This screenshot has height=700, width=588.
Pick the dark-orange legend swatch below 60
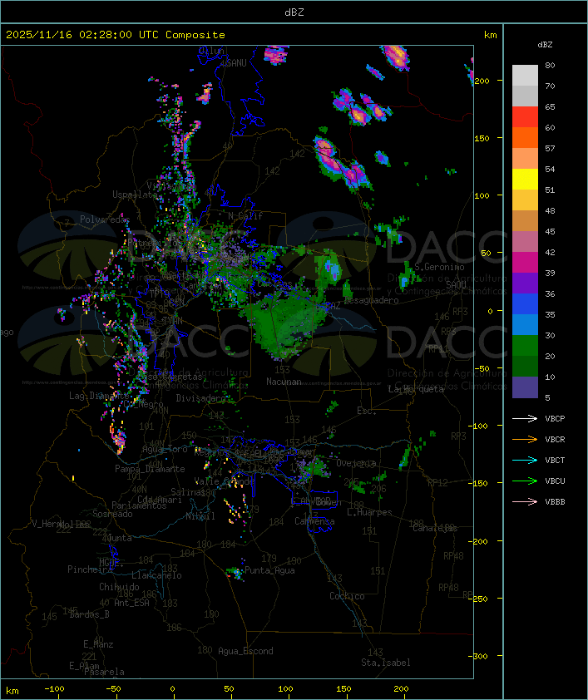tap(525, 138)
